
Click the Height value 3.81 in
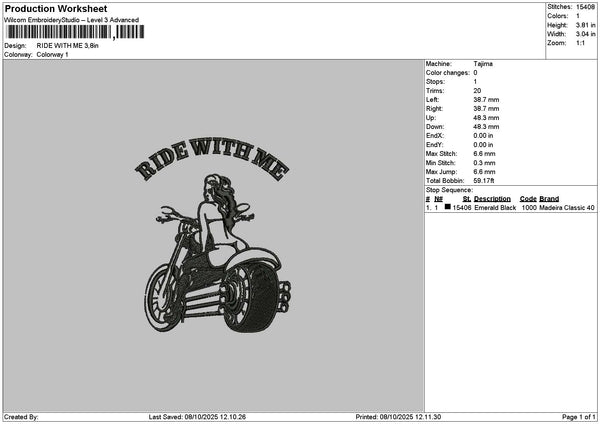[x=585, y=25]
